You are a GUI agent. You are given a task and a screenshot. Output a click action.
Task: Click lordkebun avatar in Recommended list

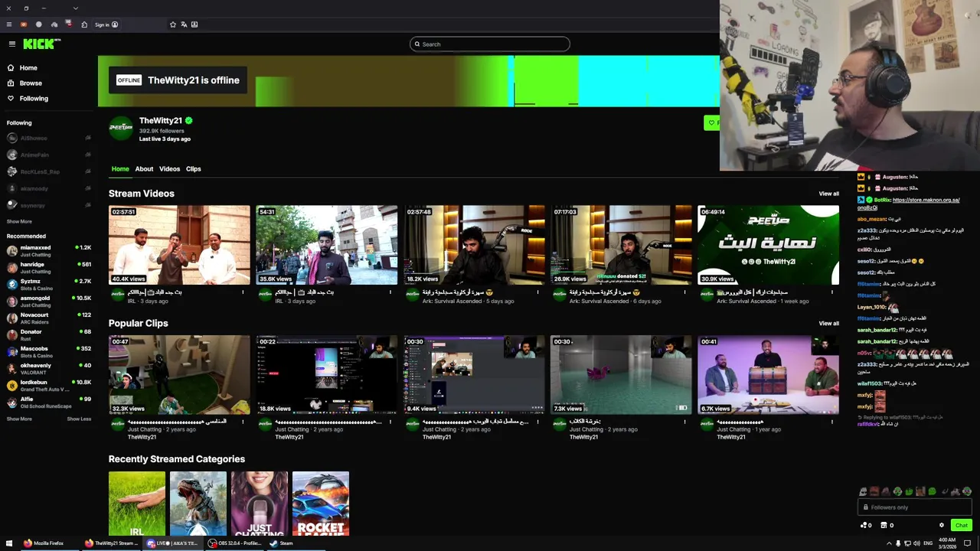tap(12, 386)
